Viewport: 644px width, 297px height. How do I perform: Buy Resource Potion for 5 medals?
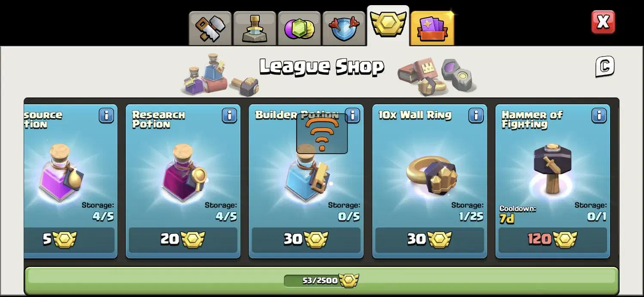[70, 239]
